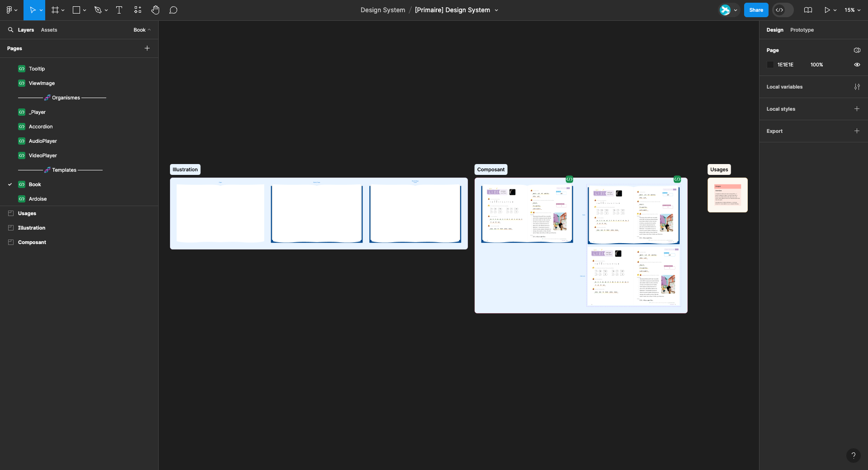The height and width of the screenshot is (470, 868).
Task: Click the Ardoise page component icon
Action: click(x=22, y=199)
